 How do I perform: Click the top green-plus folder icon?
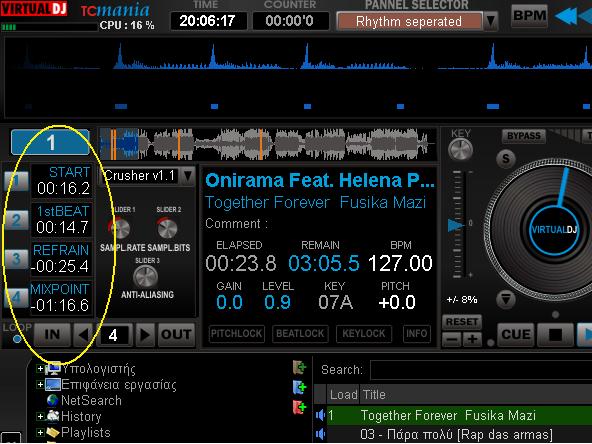[x=299, y=367]
